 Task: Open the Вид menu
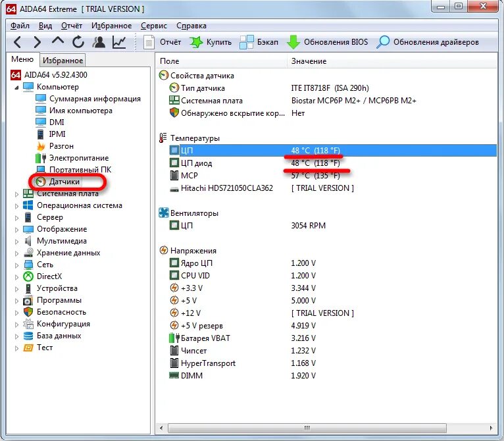pos(45,26)
